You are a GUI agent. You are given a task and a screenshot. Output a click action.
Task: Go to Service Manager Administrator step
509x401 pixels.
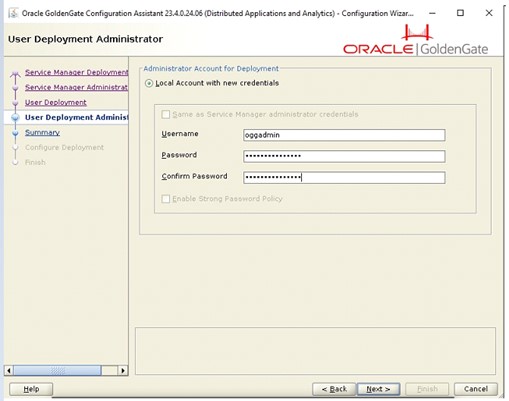point(76,87)
